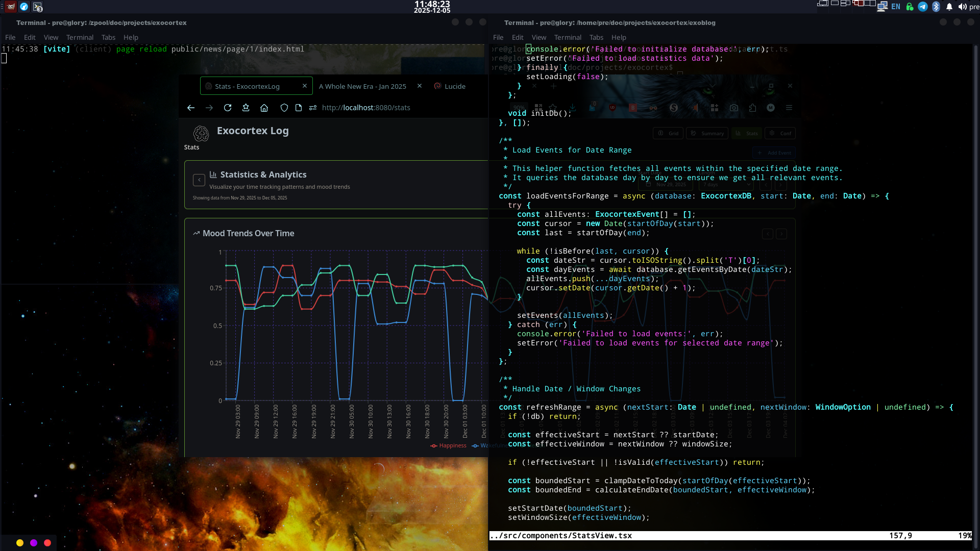
Task: Reload the localhost stats page
Action: pos(228,108)
